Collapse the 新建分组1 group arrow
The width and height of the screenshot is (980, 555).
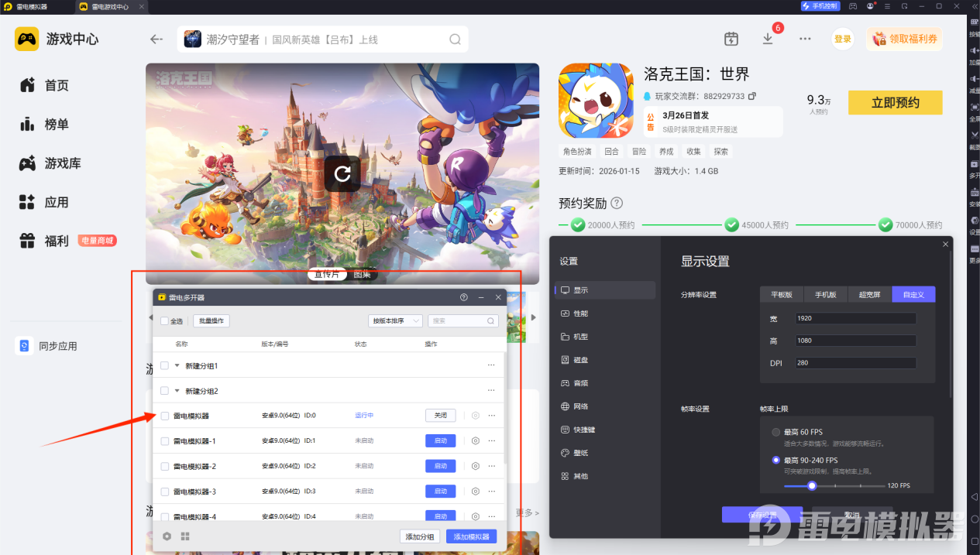(x=177, y=365)
